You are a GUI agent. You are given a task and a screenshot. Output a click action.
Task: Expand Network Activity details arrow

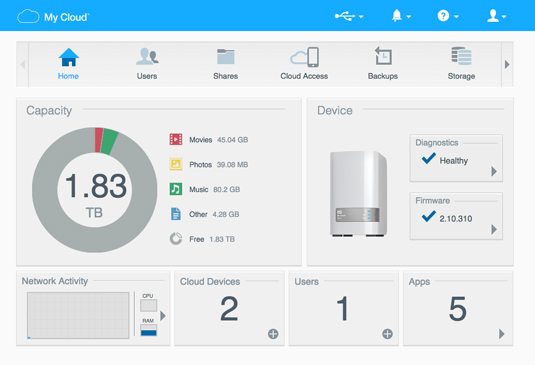coord(163,316)
